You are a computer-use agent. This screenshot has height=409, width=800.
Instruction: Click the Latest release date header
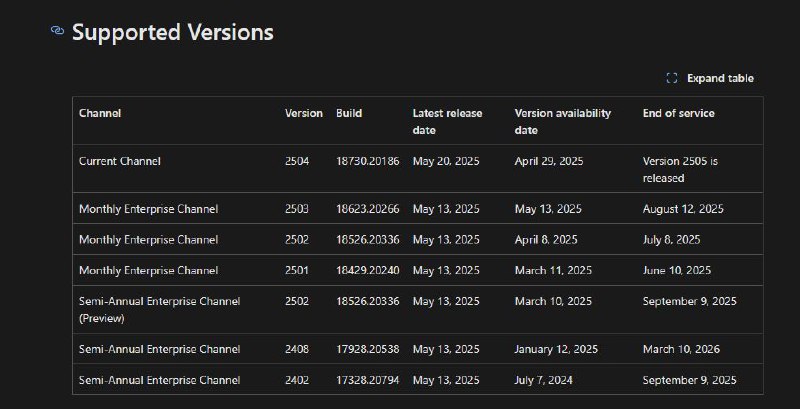point(447,121)
